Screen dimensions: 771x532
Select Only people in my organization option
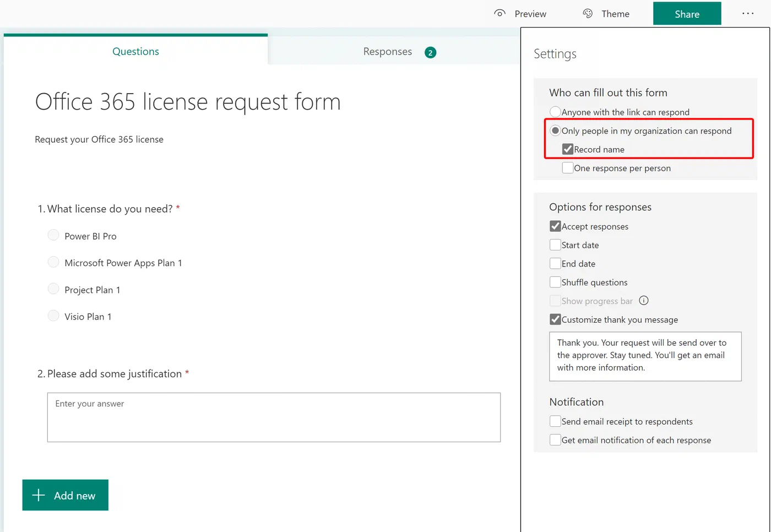click(555, 131)
